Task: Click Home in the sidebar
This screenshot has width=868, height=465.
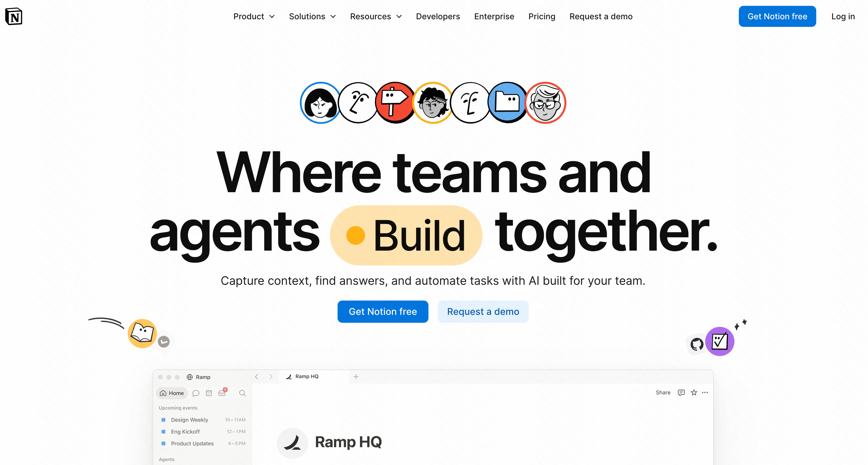Action: [172, 393]
